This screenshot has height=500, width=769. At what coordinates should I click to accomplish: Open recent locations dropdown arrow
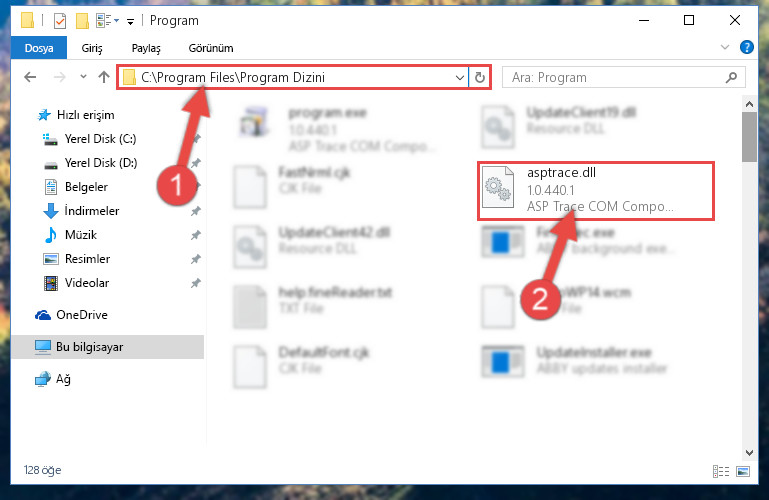83,76
